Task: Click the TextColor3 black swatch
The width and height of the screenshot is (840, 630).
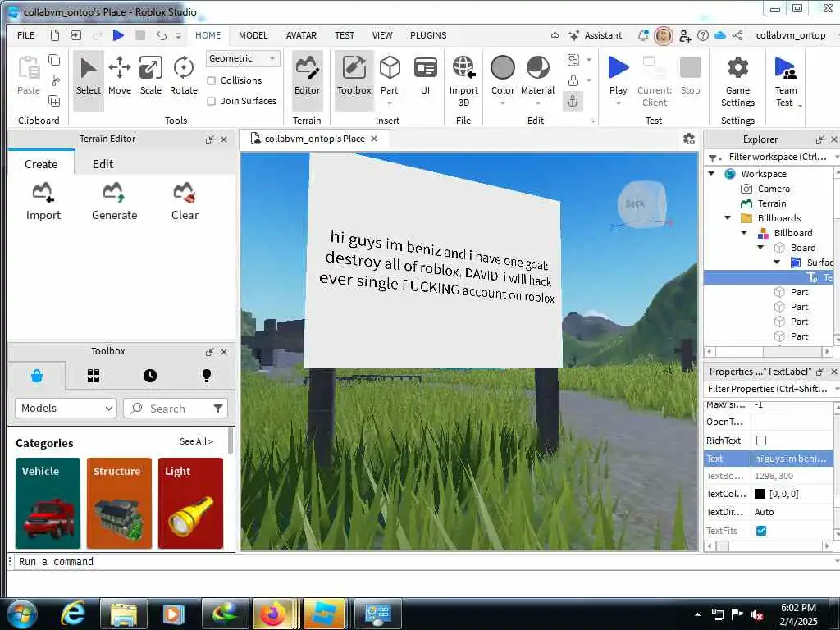Action: pyautogui.click(x=760, y=494)
